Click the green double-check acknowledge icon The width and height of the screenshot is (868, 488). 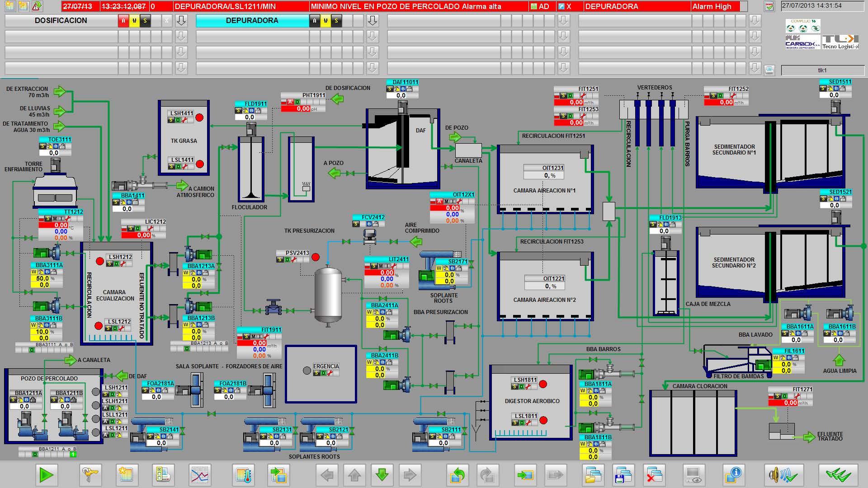(838, 475)
